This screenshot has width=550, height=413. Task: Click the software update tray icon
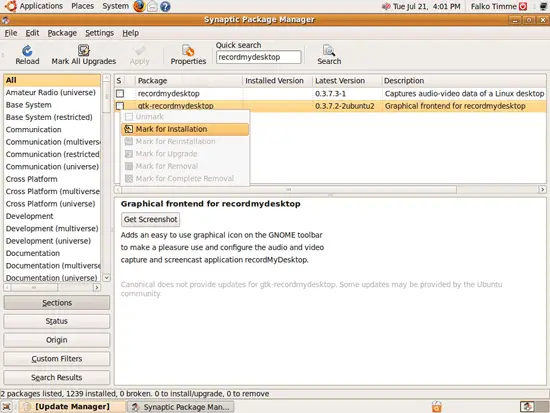[437, 407]
